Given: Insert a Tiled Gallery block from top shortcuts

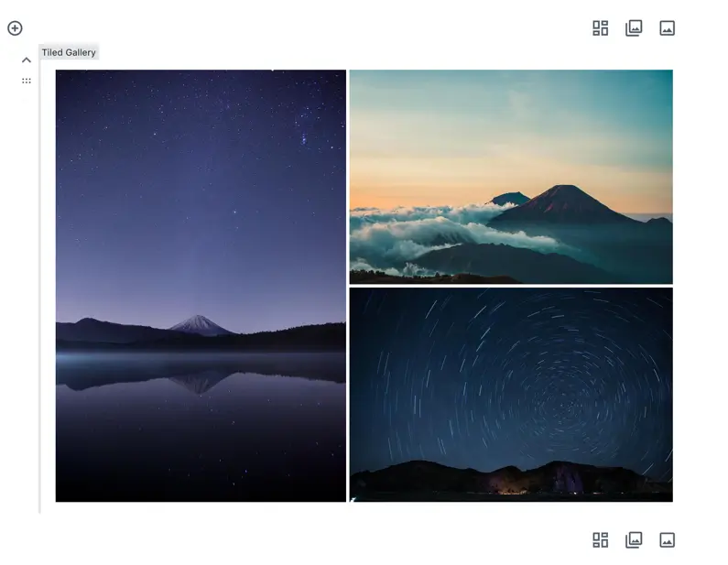Looking at the screenshot, I should click(x=601, y=28).
